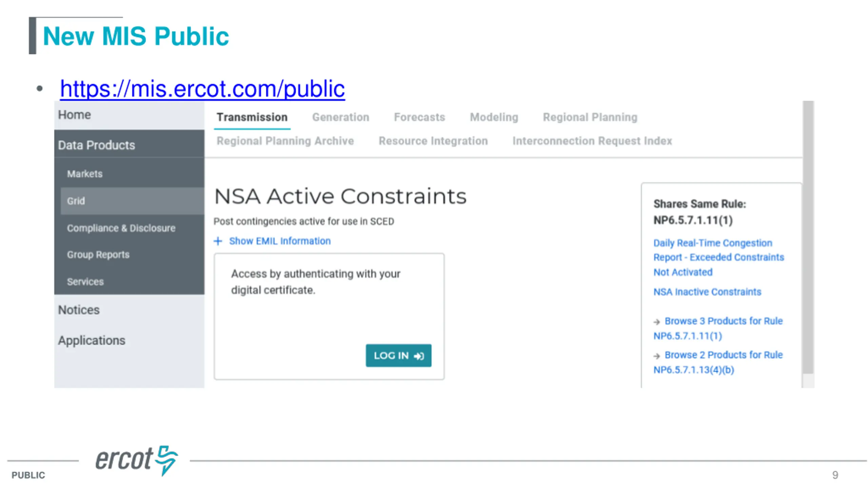Click the vertical scrollbar on the page
868x488 pixels.
point(808,237)
